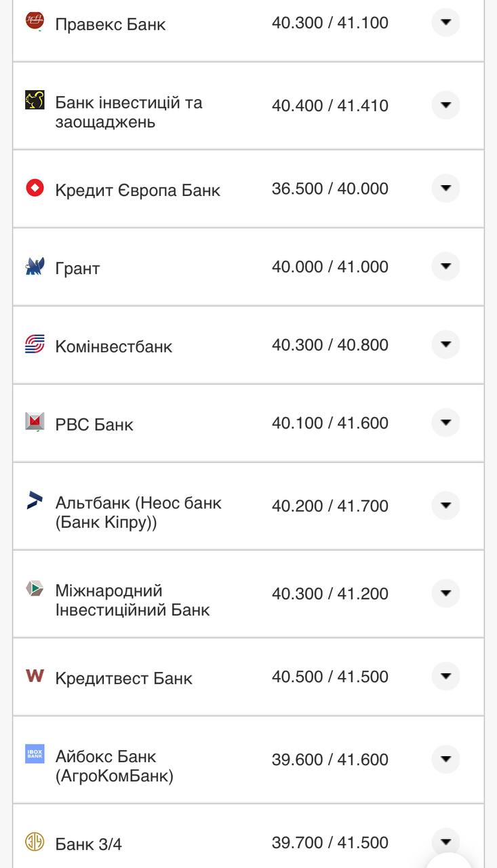
Task: Click the Айбокс Банк IBOX logo
Action: 35,753
